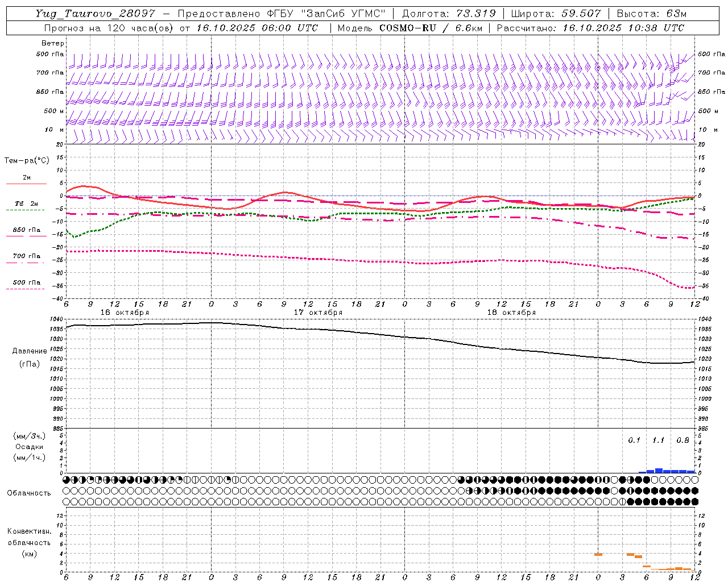Click the tallest blue precipitation bar
The image size is (728, 582).
click(659, 471)
